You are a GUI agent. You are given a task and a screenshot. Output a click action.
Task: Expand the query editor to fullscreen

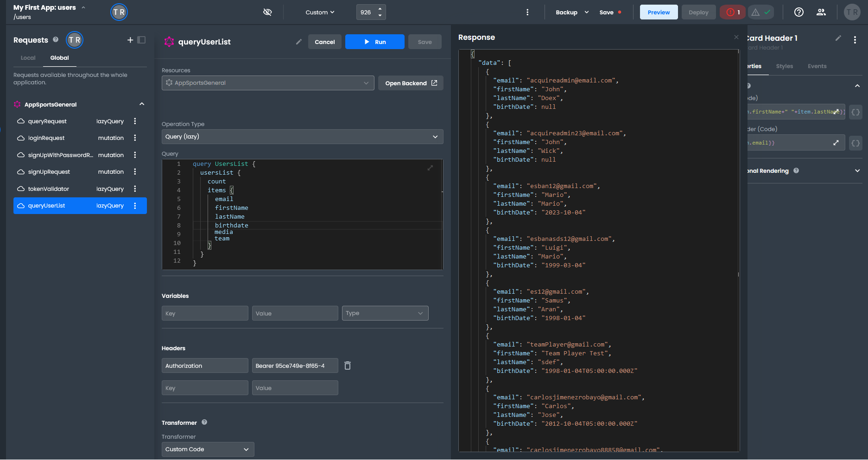[x=430, y=168]
